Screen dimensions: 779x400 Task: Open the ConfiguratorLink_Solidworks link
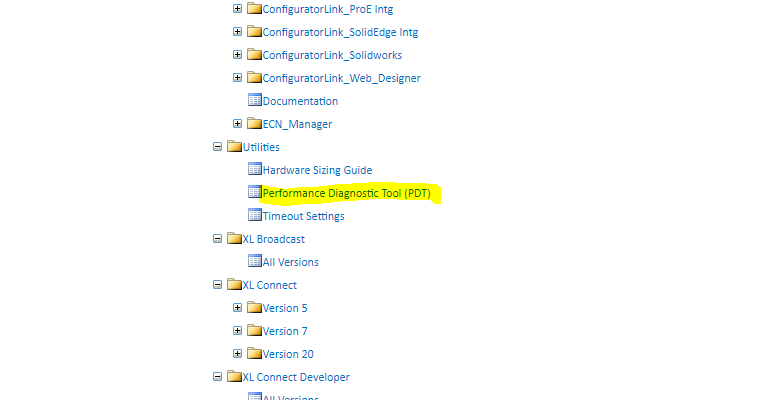click(332, 55)
